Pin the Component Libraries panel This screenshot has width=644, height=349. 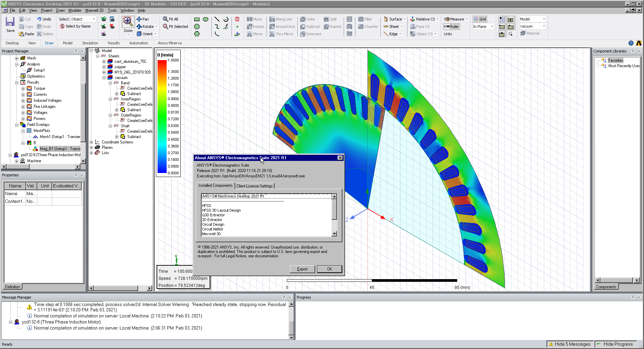click(x=633, y=51)
